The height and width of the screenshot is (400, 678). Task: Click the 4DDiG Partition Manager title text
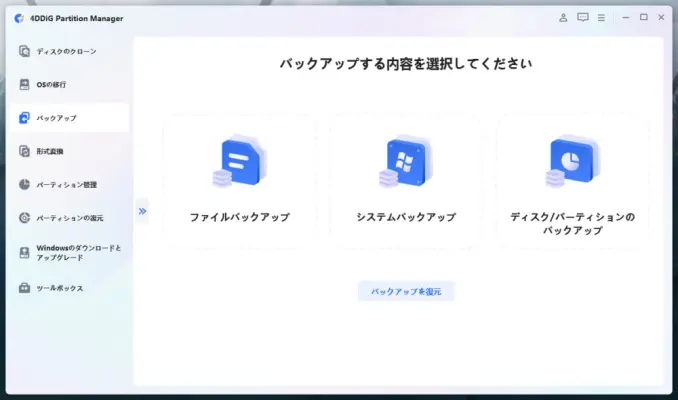pyautogui.click(x=77, y=19)
